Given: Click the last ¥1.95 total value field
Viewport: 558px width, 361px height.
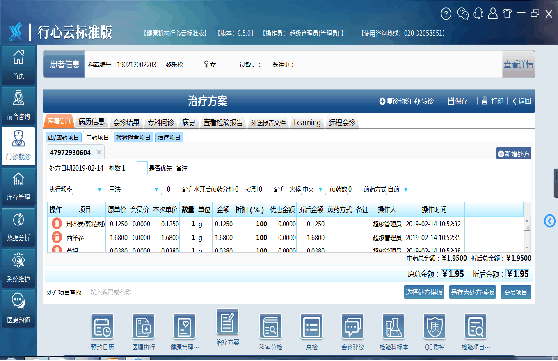Looking at the screenshot, I should (x=518, y=274).
